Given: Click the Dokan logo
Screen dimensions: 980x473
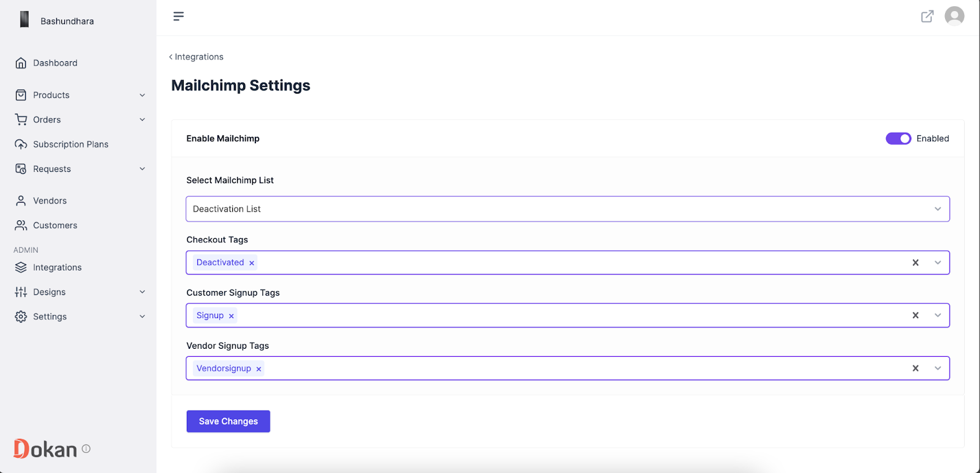Looking at the screenshot, I should coord(45,449).
